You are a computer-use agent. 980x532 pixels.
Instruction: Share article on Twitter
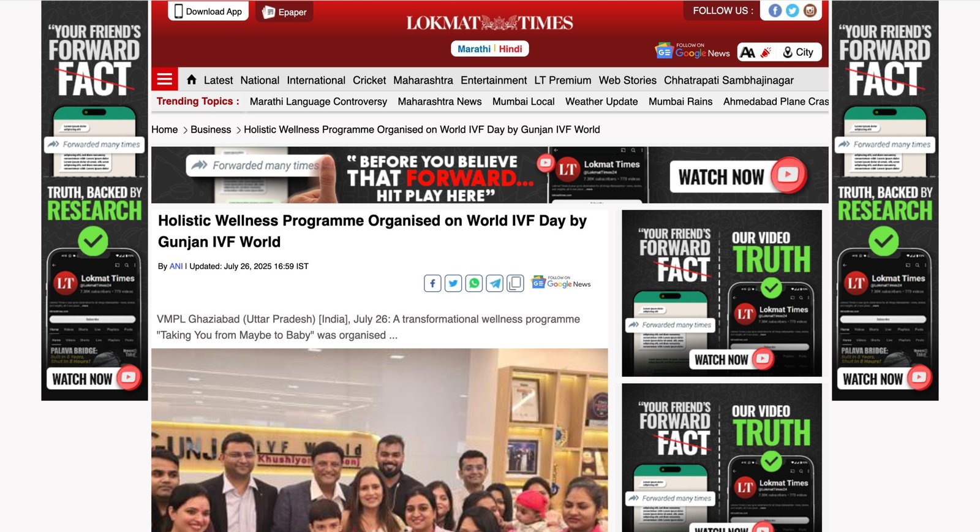(453, 283)
